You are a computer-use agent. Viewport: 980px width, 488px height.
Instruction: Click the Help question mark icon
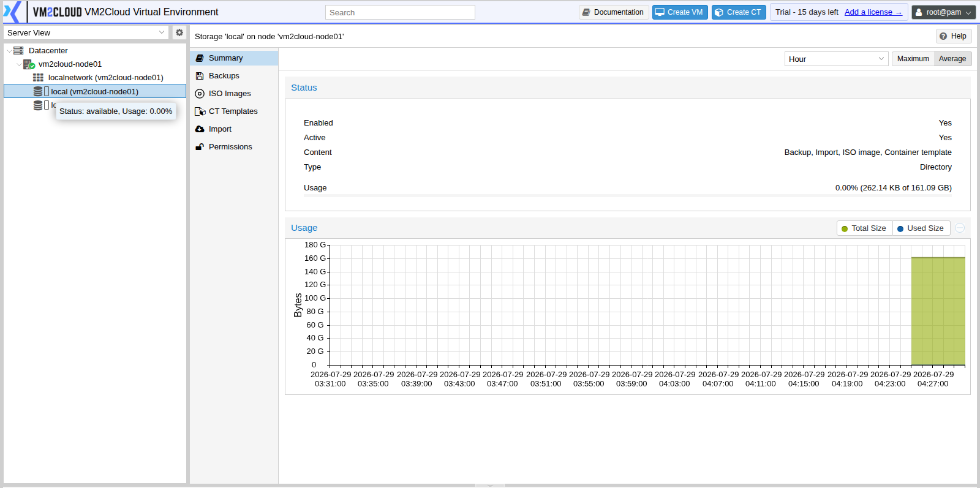tap(943, 36)
